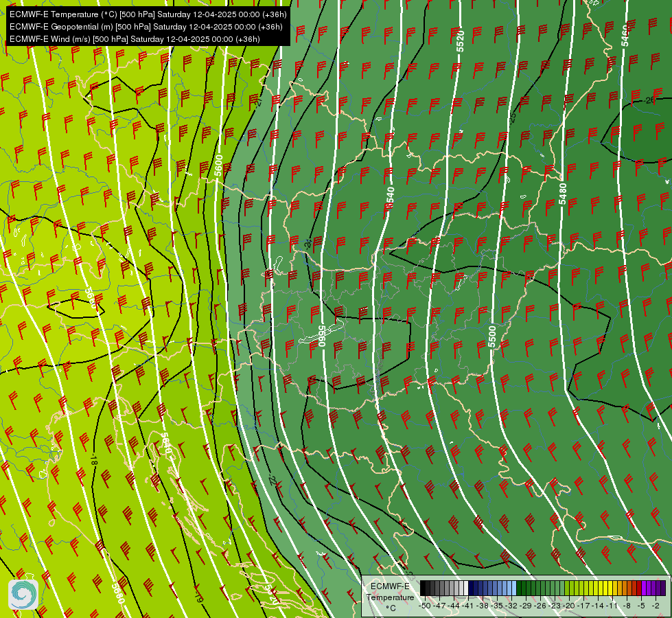Select the ECMWF-E Wind (m/s) title line
672x618 pixels.
(x=135, y=39)
